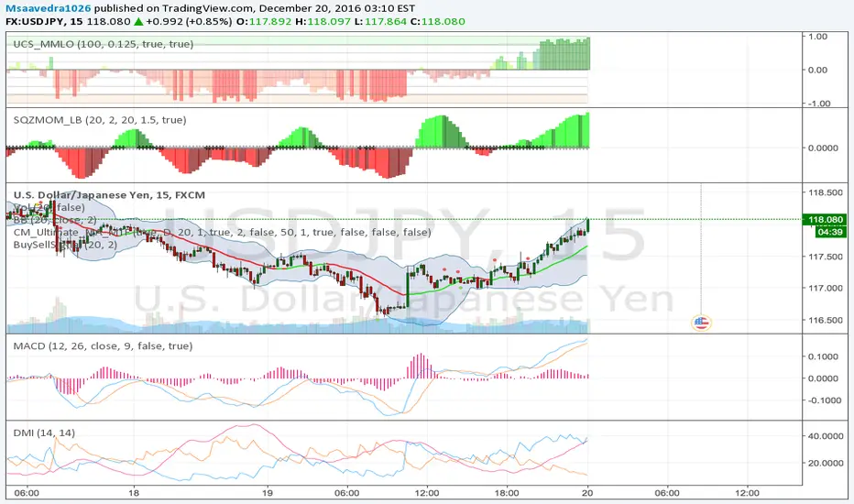The height and width of the screenshot is (504, 854).
Task: Click the SQZMOM_LB indicator label
Action: (100, 120)
